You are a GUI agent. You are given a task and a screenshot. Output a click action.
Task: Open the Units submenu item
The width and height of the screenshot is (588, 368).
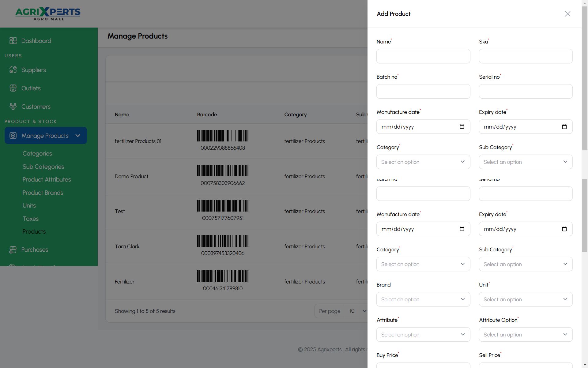coord(29,205)
